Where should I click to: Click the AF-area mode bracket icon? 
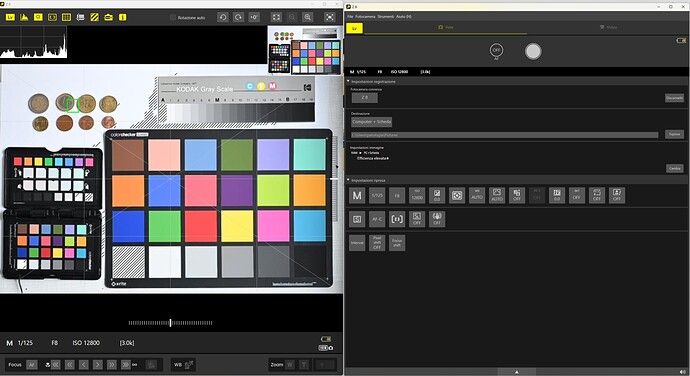(397, 219)
